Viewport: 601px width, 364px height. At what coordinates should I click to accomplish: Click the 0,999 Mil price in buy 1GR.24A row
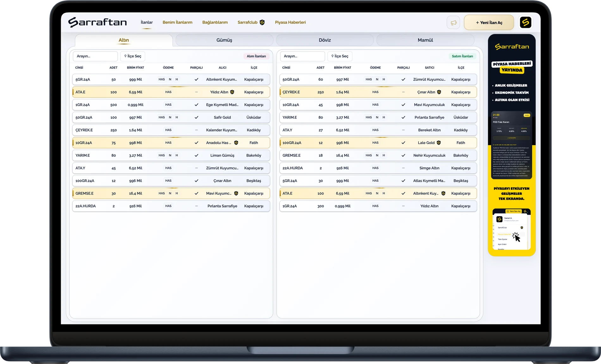click(135, 105)
